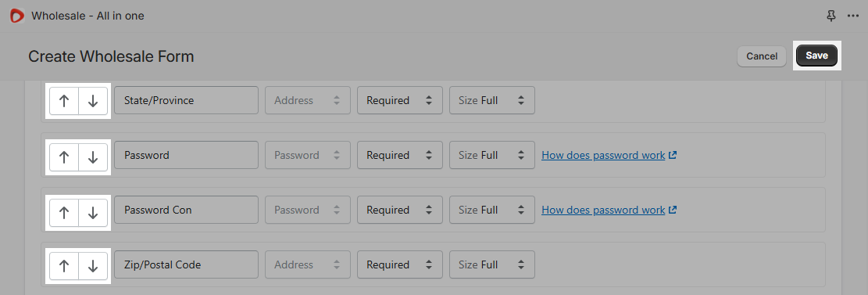Open password help link in Password row
The height and width of the screenshot is (295, 868).
pyautogui.click(x=609, y=155)
